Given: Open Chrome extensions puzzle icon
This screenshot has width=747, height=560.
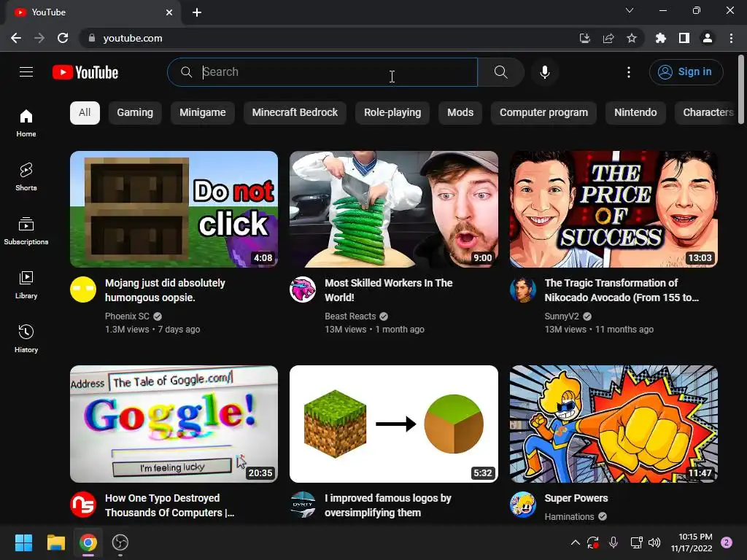Looking at the screenshot, I should pyautogui.click(x=660, y=38).
